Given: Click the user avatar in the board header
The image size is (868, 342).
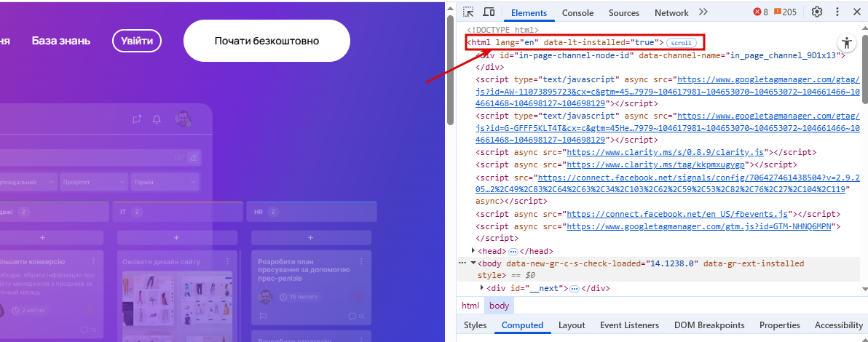Looking at the screenshot, I should pos(183,119).
